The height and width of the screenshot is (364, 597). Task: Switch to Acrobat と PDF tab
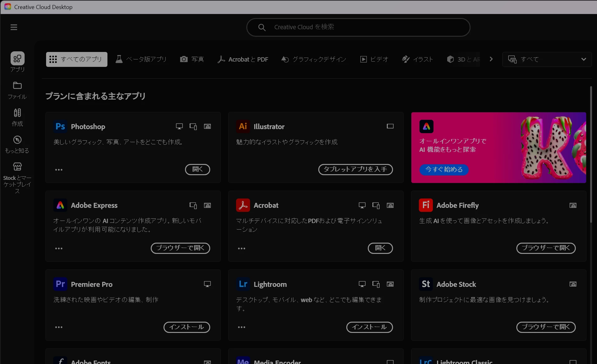point(243,59)
